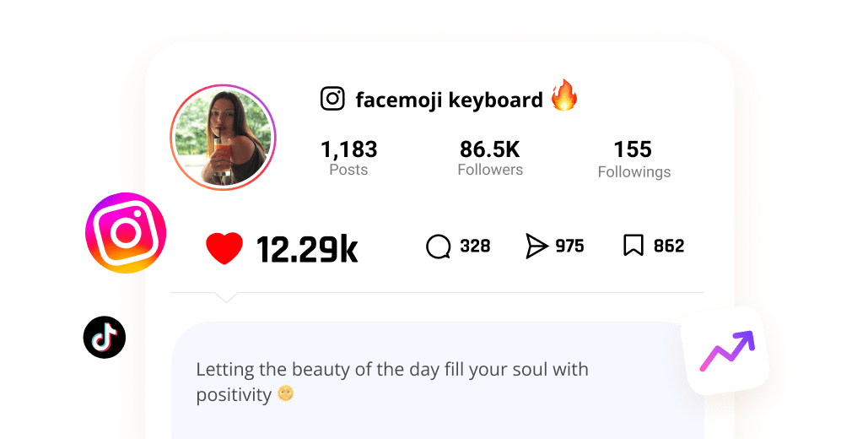The height and width of the screenshot is (439, 868).
Task: Click the paper plane share icon
Action: (536, 247)
